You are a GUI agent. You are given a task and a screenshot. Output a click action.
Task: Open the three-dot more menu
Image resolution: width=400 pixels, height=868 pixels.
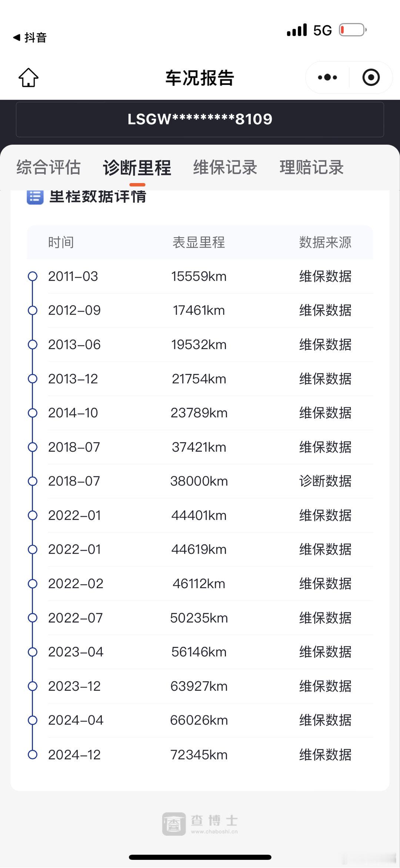point(327,77)
